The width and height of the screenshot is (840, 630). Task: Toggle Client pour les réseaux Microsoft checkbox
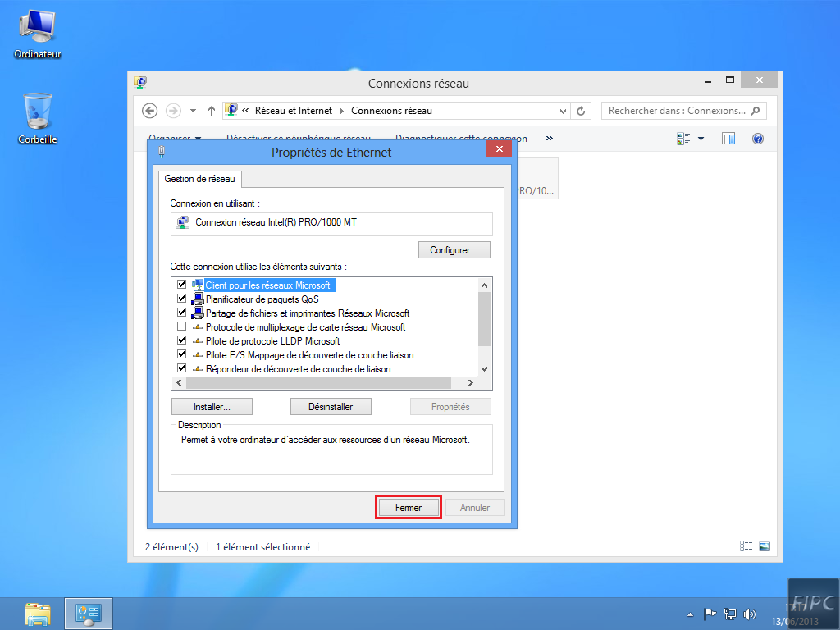tap(181, 285)
